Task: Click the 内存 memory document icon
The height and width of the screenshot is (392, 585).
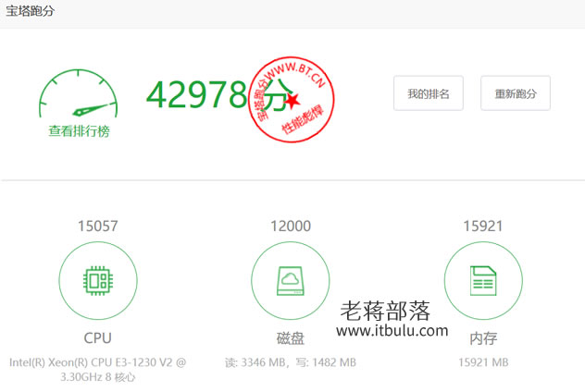Action: coord(483,280)
